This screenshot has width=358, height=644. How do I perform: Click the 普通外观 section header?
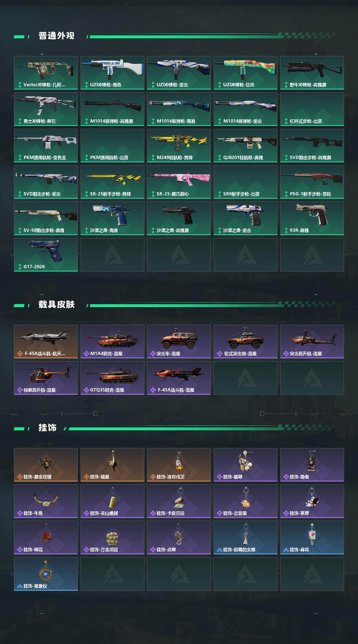point(56,36)
